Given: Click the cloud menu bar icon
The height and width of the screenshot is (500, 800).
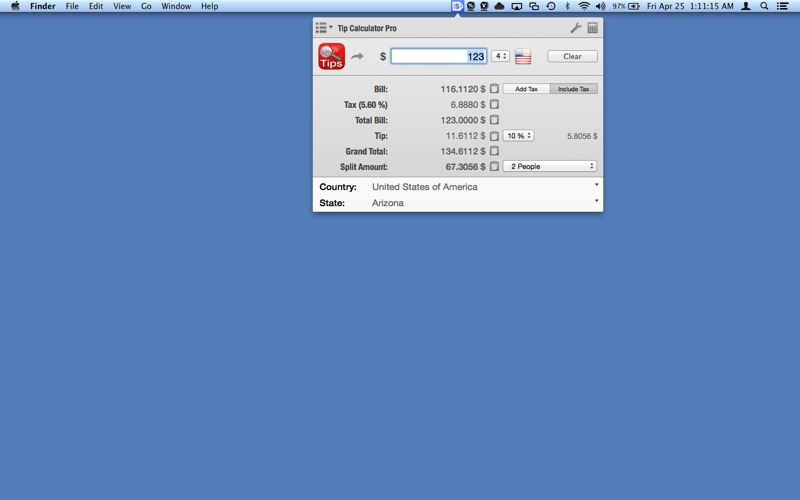Looking at the screenshot, I should tap(499, 6).
